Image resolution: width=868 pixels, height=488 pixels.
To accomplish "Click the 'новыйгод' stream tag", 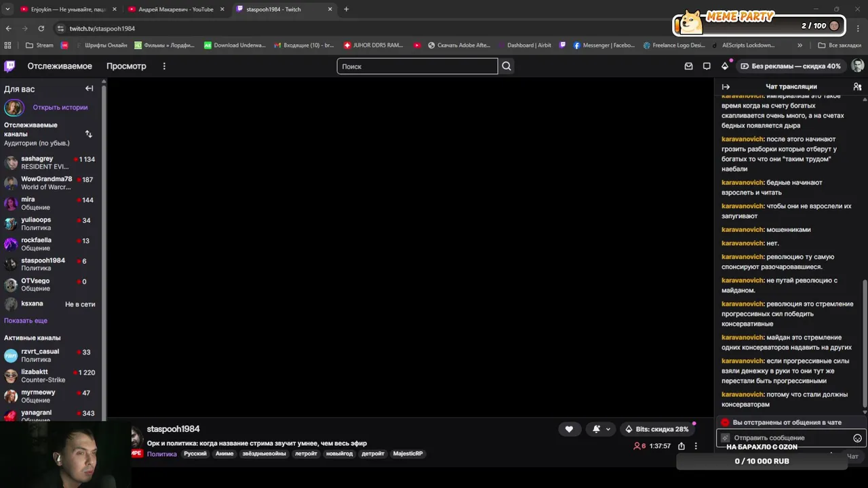I will (339, 454).
